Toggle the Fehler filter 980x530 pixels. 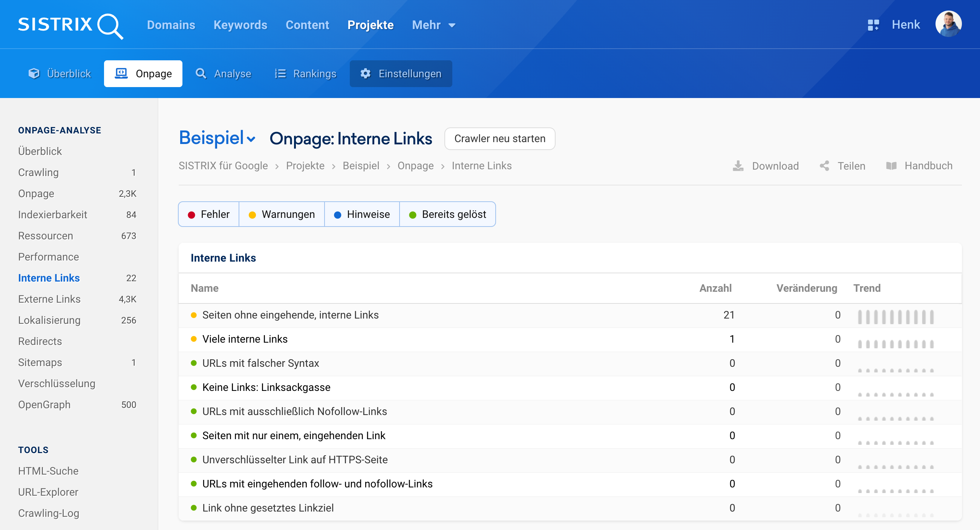(x=209, y=214)
